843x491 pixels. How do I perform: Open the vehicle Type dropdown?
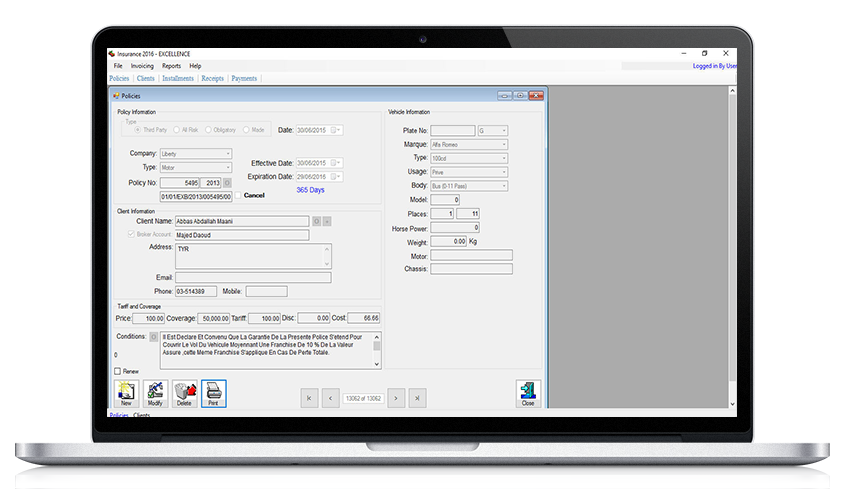[x=469, y=158]
